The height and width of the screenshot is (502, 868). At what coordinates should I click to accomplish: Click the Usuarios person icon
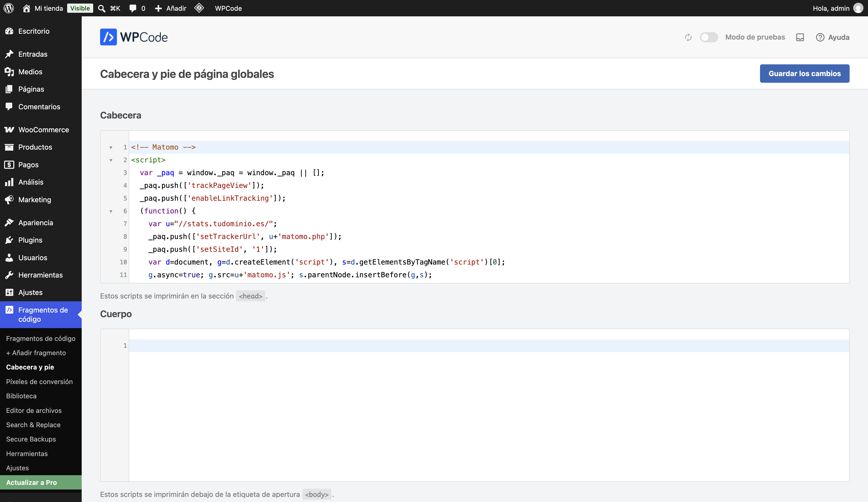point(9,257)
